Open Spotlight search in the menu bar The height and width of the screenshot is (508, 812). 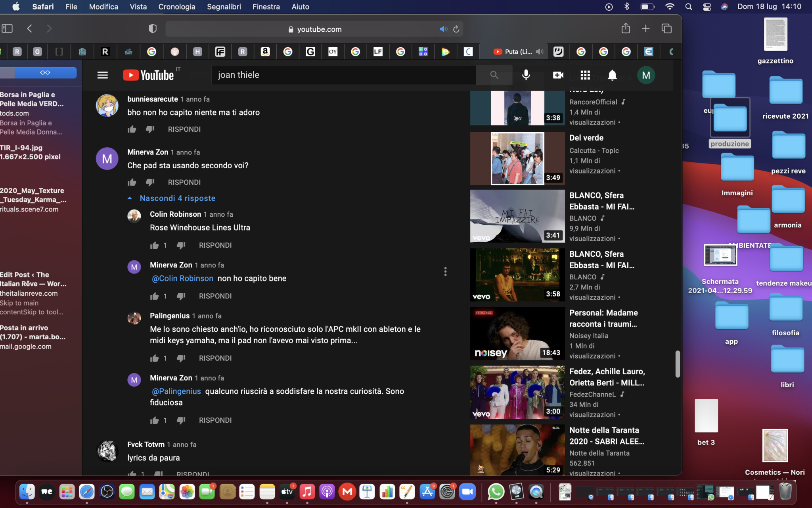click(x=689, y=7)
